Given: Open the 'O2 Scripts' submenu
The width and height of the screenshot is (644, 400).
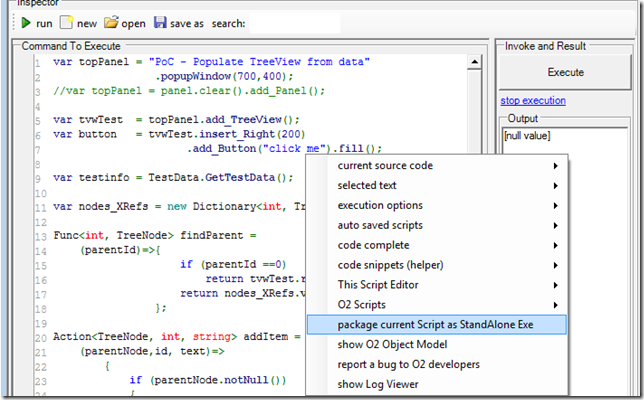Looking at the screenshot, I should (x=437, y=305).
